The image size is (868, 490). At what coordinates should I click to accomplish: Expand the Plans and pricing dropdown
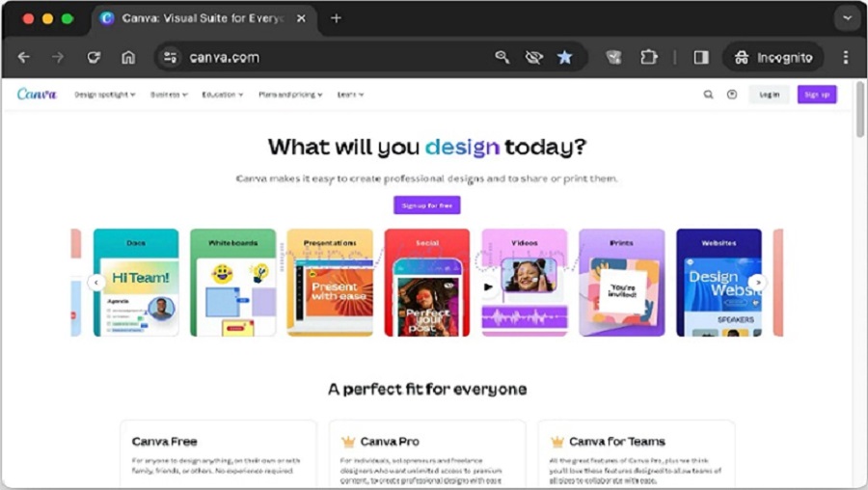[x=290, y=95]
